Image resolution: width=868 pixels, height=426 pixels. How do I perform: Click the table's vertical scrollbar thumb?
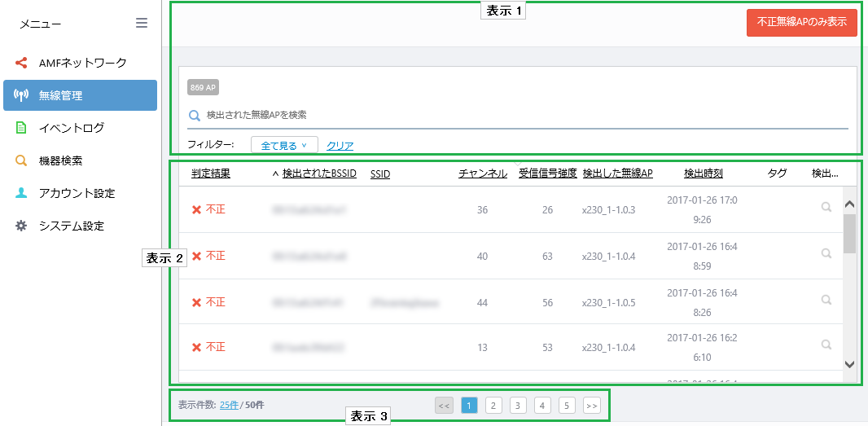tap(850, 234)
